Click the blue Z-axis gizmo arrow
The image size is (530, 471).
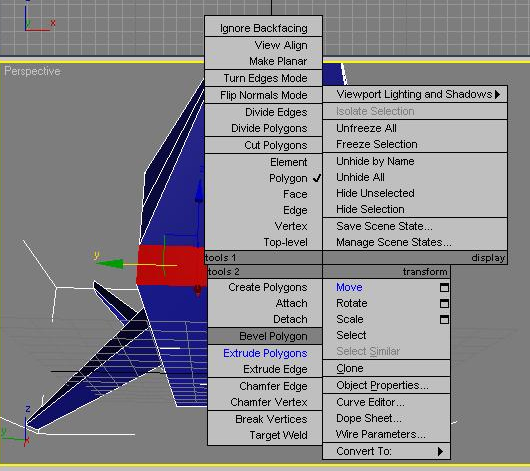(x=199, y=192)
